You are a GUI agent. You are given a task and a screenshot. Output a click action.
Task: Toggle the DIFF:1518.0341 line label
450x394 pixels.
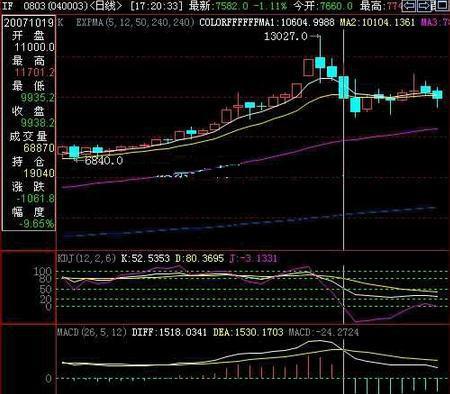[x=169, y=332]
